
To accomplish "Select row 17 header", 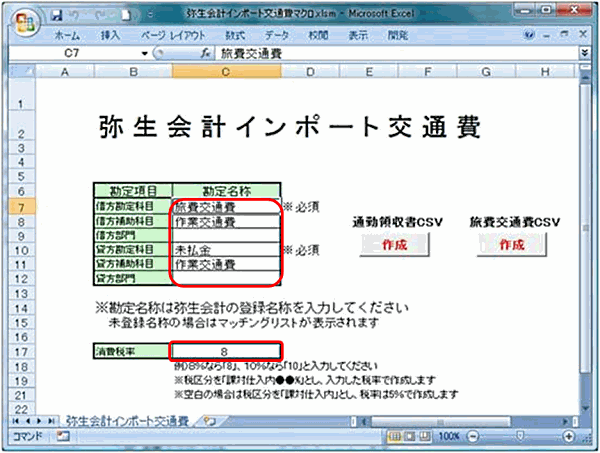I will 21,352.
